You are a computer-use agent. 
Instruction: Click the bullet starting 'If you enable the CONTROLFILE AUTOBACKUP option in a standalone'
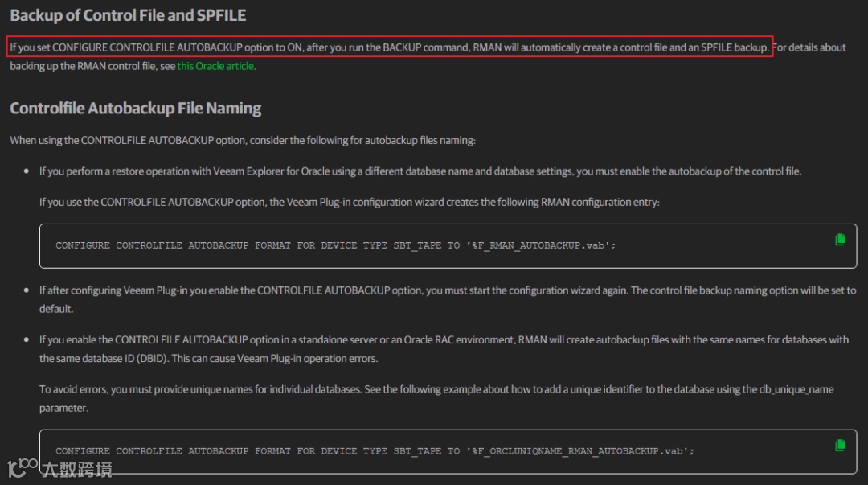click(444, 348)
